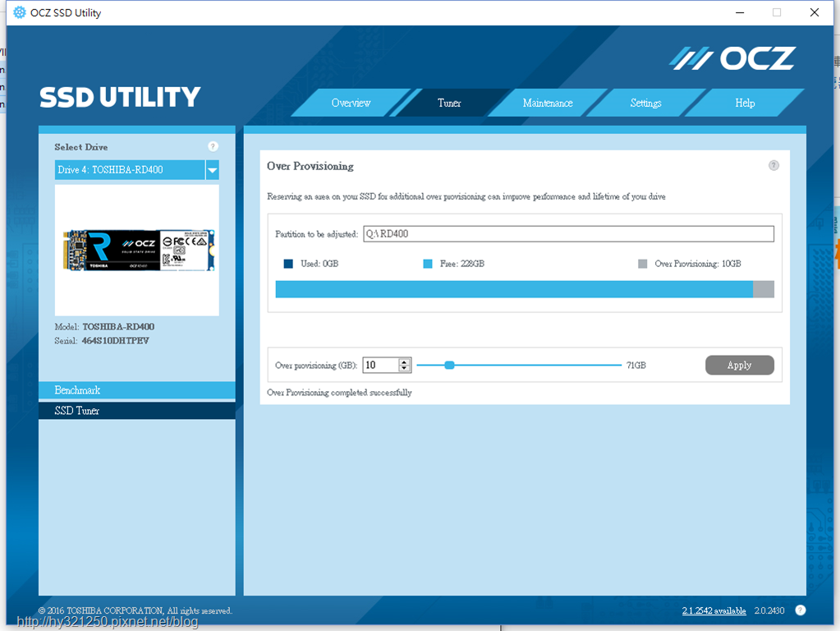Open the Help tab
840x631 pixels.
point(745,103)
